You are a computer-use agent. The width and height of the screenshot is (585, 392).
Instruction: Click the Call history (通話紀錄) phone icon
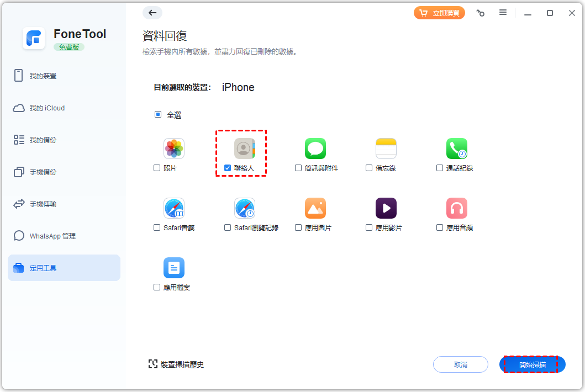(457, 149)
